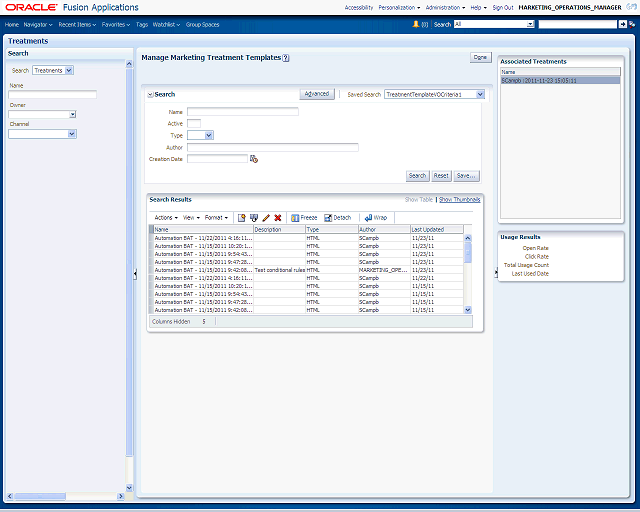The width and height of the screenshot is (640, 512).
Task: Click the global search go arrow icon
Action: pos(622,24)
